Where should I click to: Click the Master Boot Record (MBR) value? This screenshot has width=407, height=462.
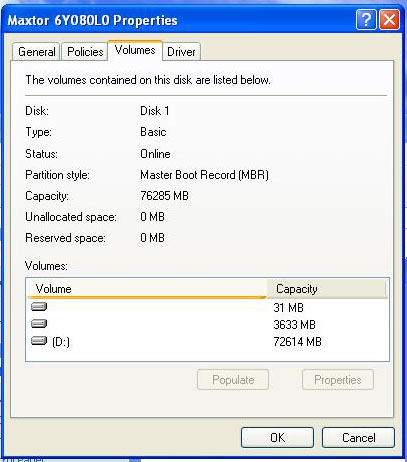(204, 175)
